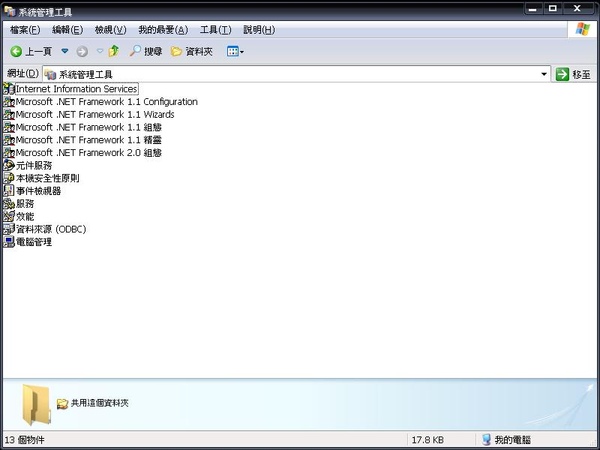Click the 資料來源 (ODBC) label
Screen dimensions: 600x450
tap(51, 229)
